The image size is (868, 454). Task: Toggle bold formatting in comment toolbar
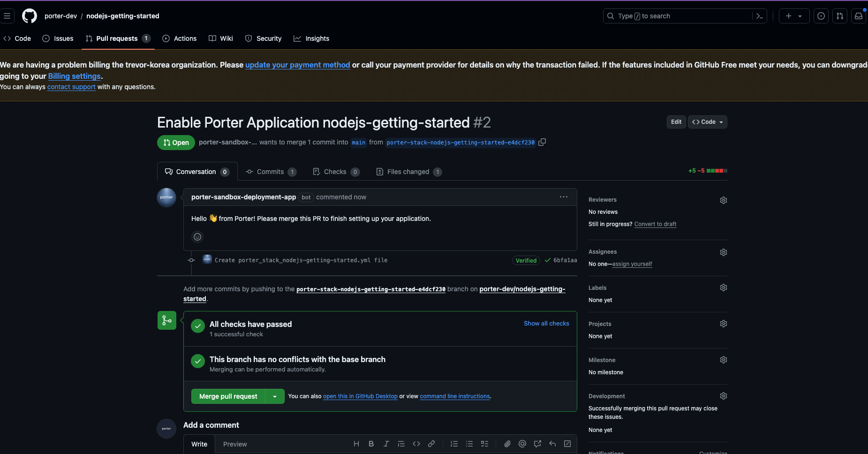point(371,444)
